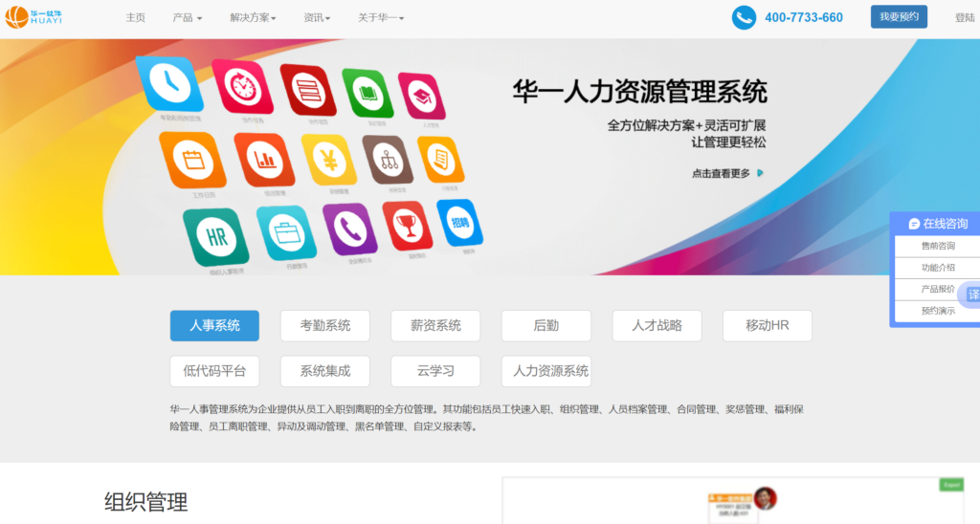Click the dark red stacked-bars icon

click(x=308, y=91)
